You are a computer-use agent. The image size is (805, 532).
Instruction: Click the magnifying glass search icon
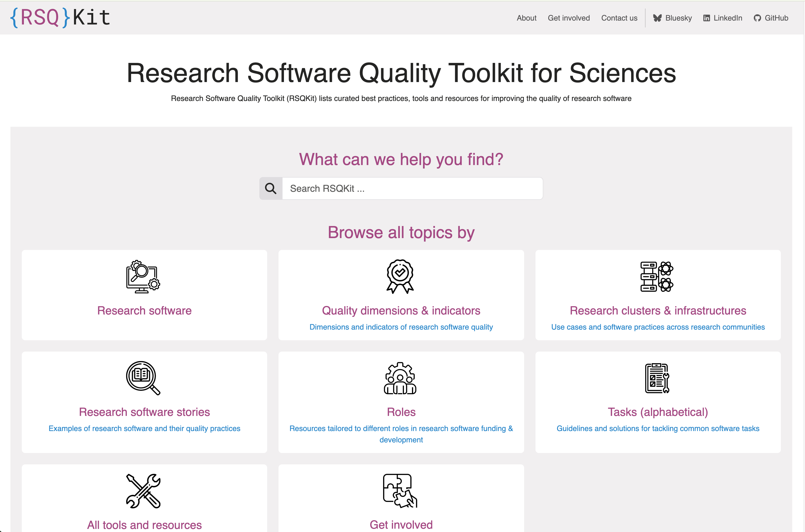pos(271,188)
